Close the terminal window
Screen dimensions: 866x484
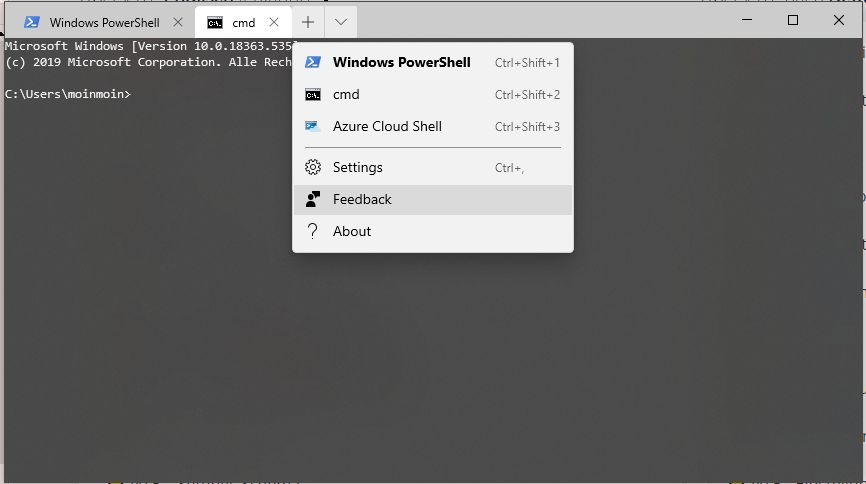pos(839,20)
